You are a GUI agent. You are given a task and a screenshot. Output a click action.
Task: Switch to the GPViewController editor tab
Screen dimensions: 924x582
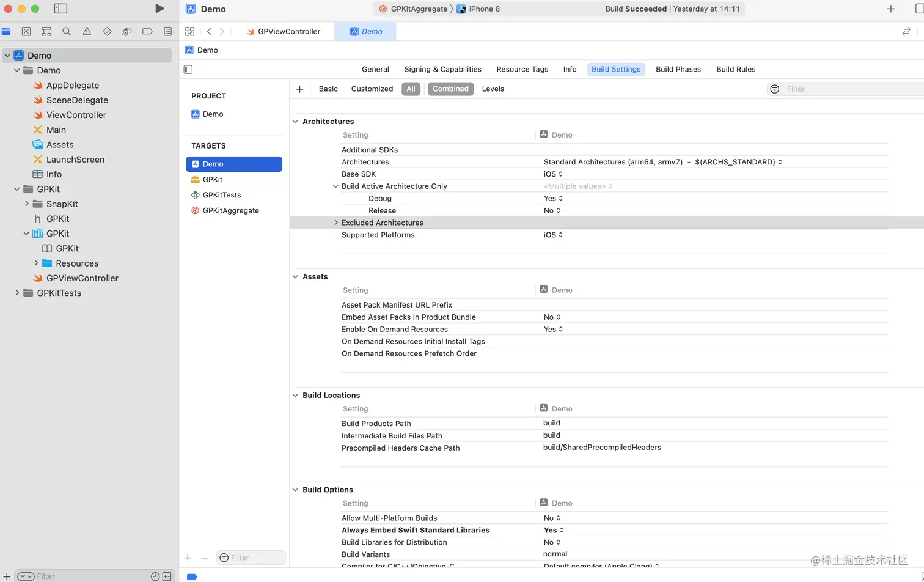284,31
